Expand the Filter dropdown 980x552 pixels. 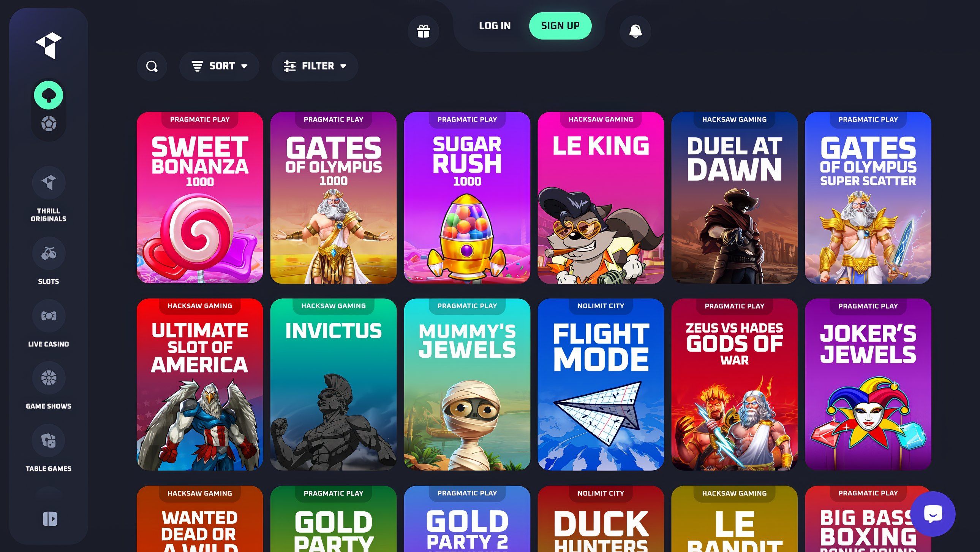point(315,66)
